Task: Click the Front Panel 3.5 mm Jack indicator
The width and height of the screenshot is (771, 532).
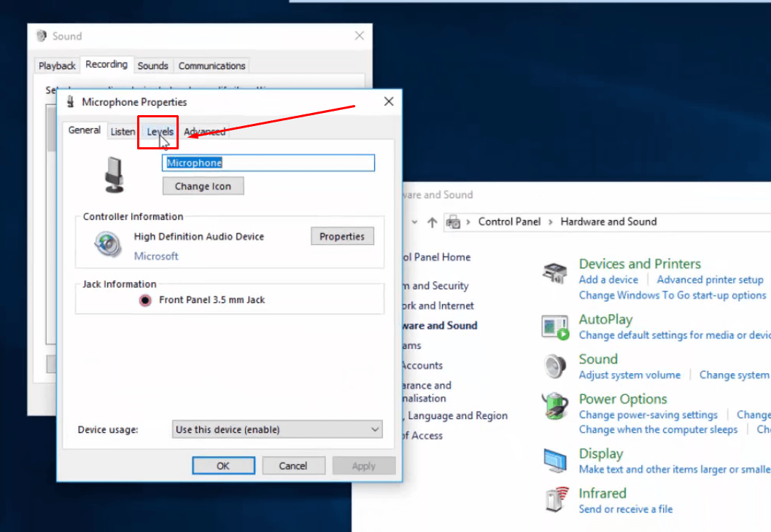Action: (144, 299)
